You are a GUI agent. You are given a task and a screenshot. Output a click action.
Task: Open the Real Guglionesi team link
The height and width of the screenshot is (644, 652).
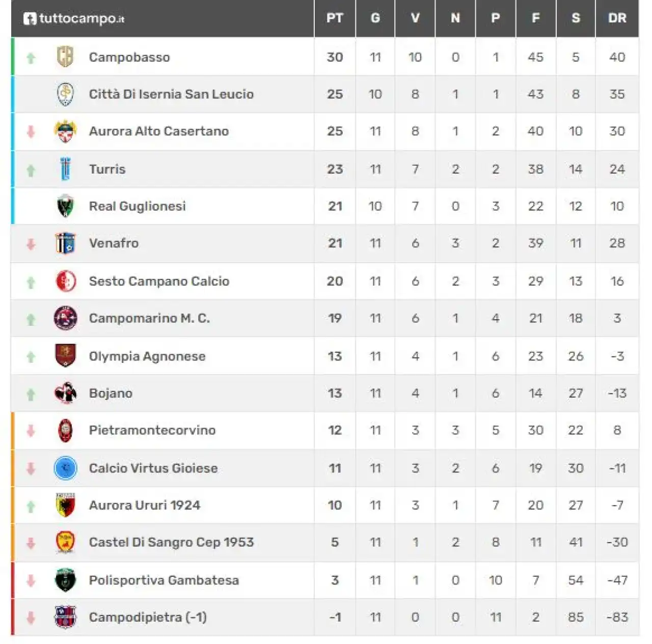(x=137, y=206)
